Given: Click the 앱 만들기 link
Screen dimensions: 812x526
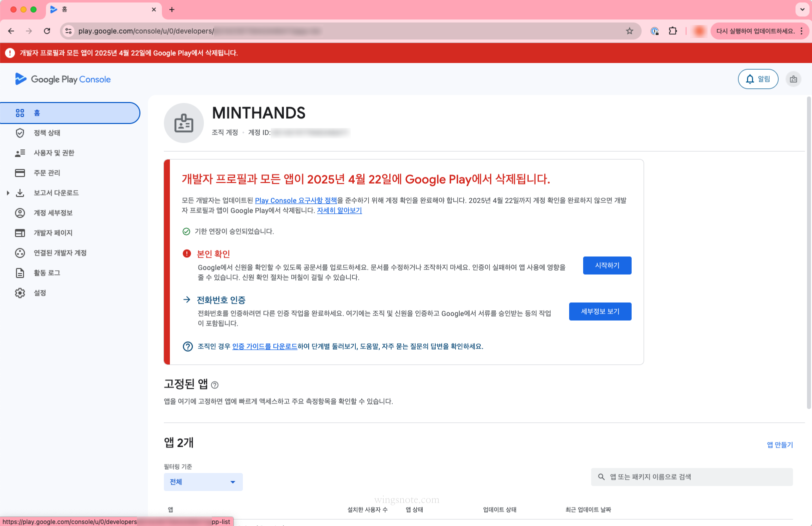Looking at the screenshot, I should tap(780, 445).
